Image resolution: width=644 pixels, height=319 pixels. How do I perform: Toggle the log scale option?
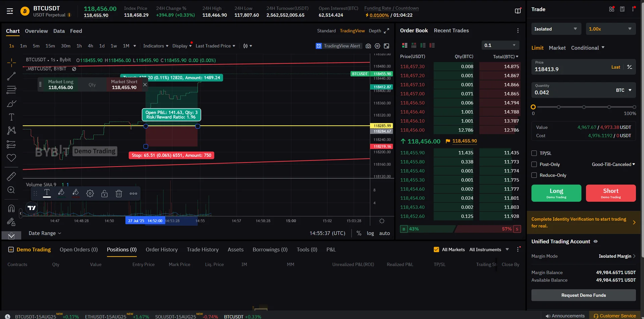(370, 233)
